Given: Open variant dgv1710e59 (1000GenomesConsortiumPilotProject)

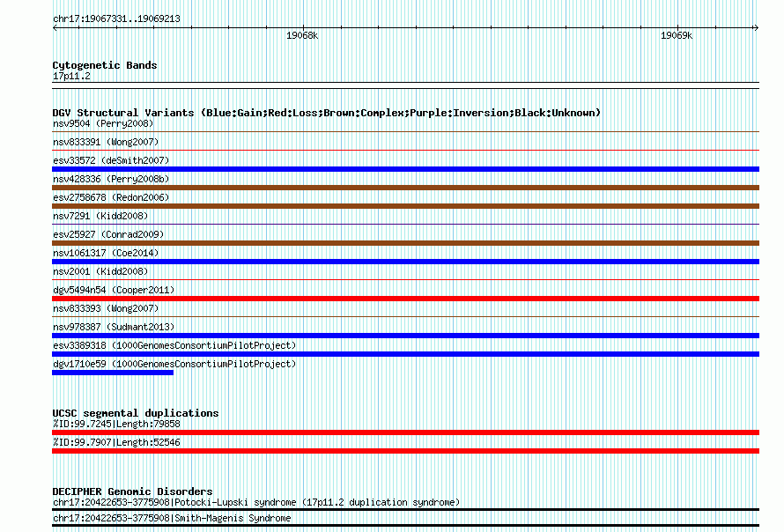Looking at the screenshot, I should tap(174, 364).
